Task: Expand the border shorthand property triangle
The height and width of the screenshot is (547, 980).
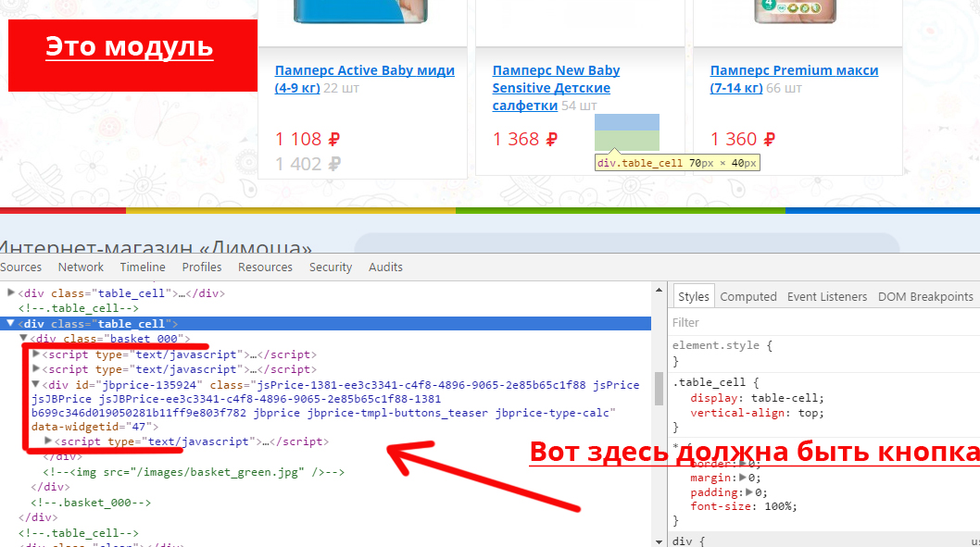Action: [x=742, y=463]
